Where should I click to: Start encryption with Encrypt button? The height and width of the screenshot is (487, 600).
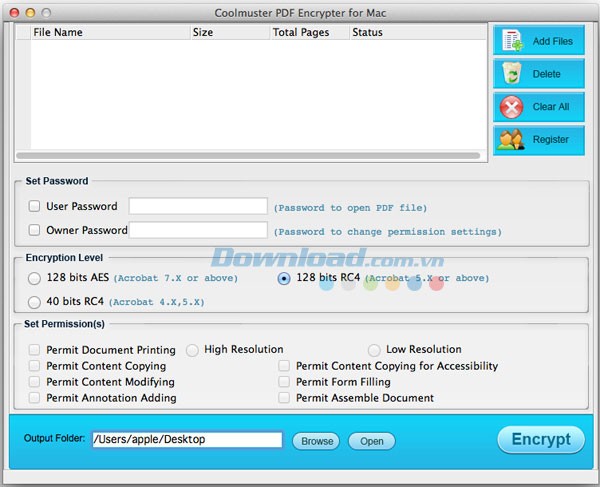[541, 440]
